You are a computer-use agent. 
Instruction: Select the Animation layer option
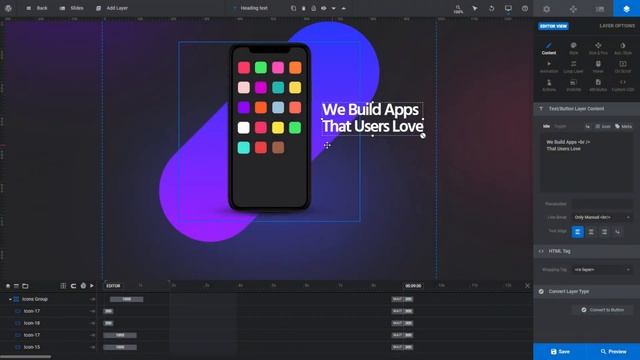[549, 67]
